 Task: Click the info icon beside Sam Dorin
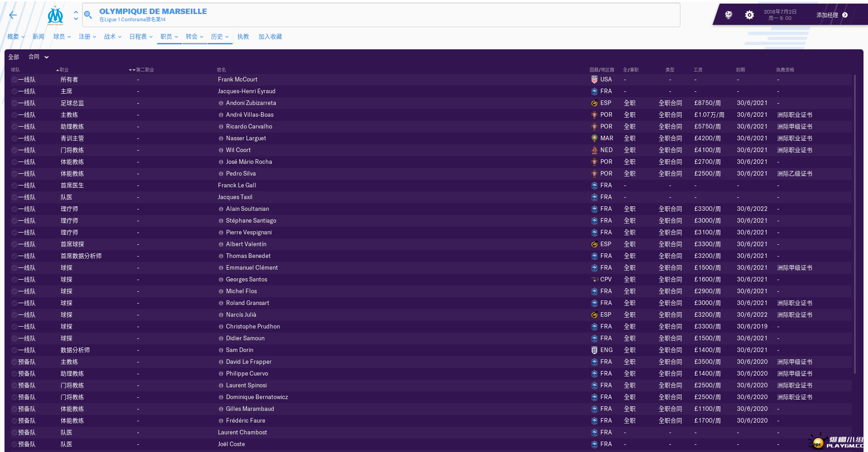[x=221, y=350]
